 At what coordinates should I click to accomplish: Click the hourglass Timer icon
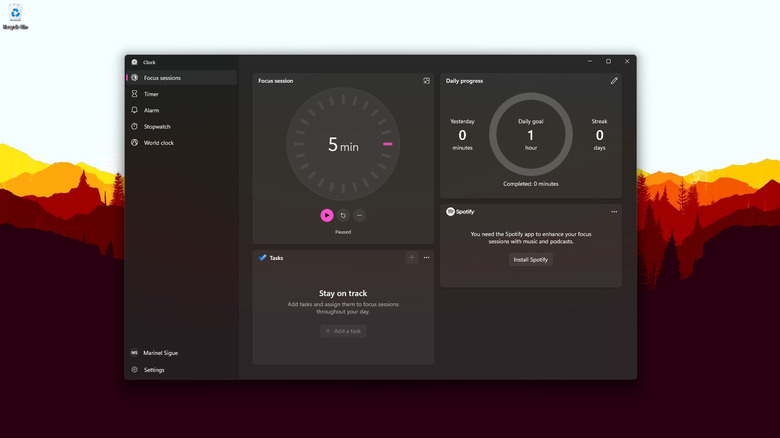tap(134, 94)
